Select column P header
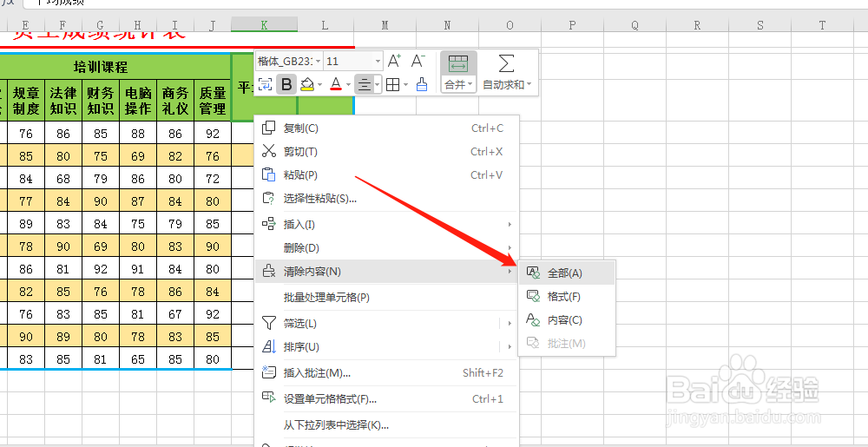This screenshot has width=868, height=447. [x=572, y=24]
